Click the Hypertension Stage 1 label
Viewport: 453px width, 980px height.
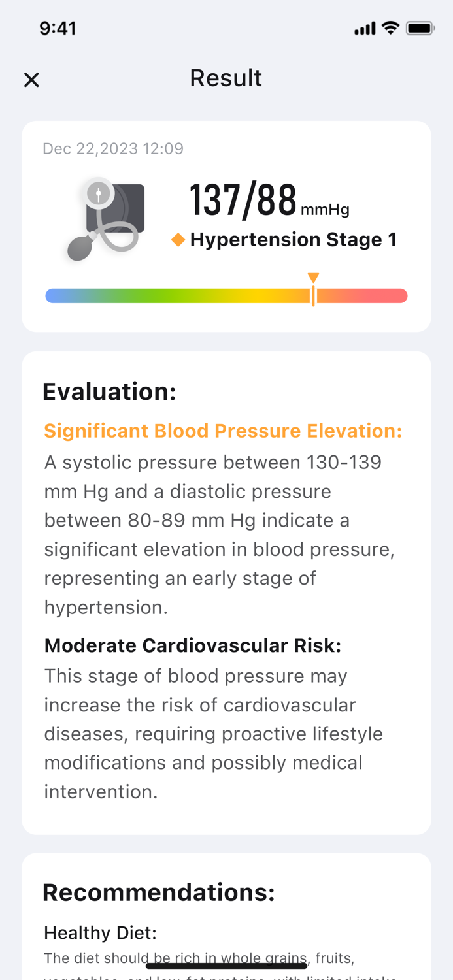point(293,239)
